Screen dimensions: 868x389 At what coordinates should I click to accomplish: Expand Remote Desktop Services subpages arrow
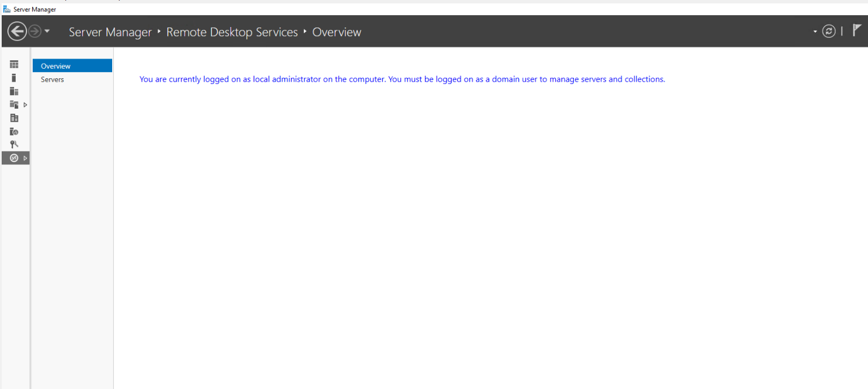(x=24, y=158)
